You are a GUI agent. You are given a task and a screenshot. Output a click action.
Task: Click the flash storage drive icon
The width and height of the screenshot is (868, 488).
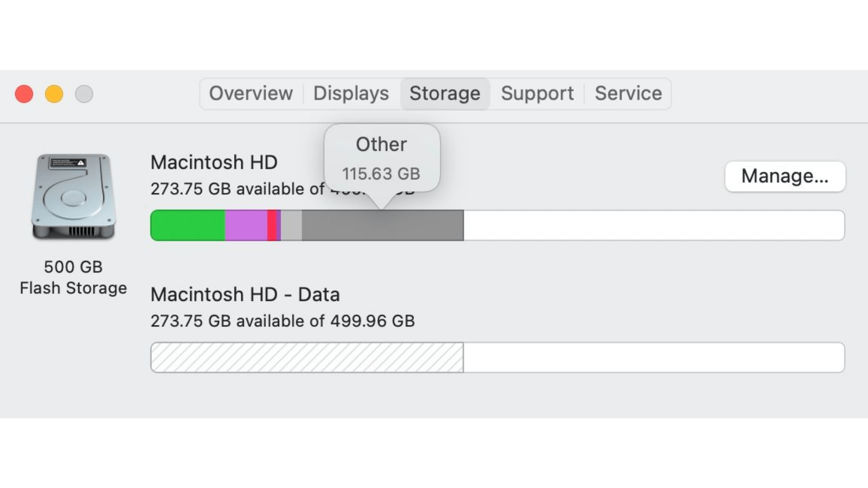pos(74,197)
